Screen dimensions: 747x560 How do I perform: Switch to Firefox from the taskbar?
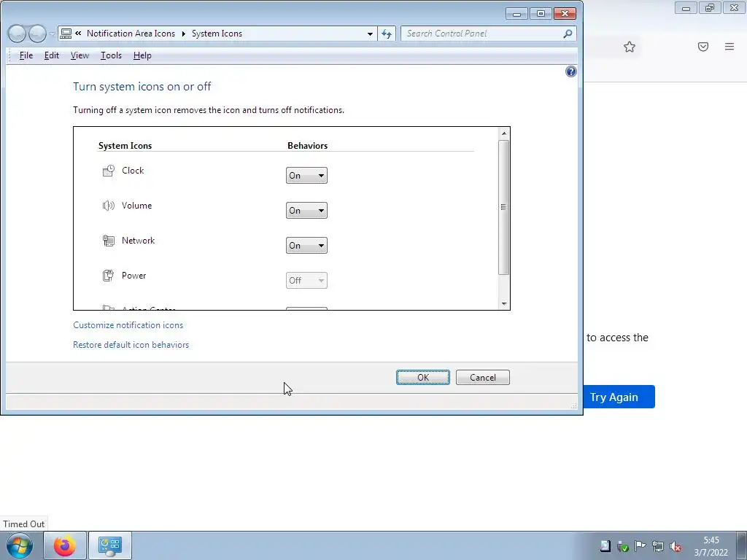coord(65,545)
